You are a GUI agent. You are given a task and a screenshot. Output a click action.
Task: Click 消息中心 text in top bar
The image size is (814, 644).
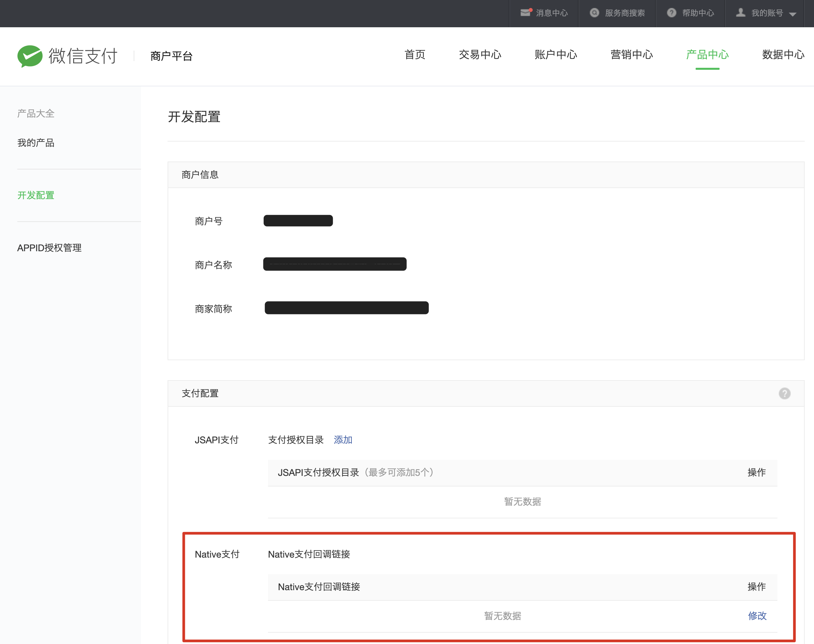551,13
